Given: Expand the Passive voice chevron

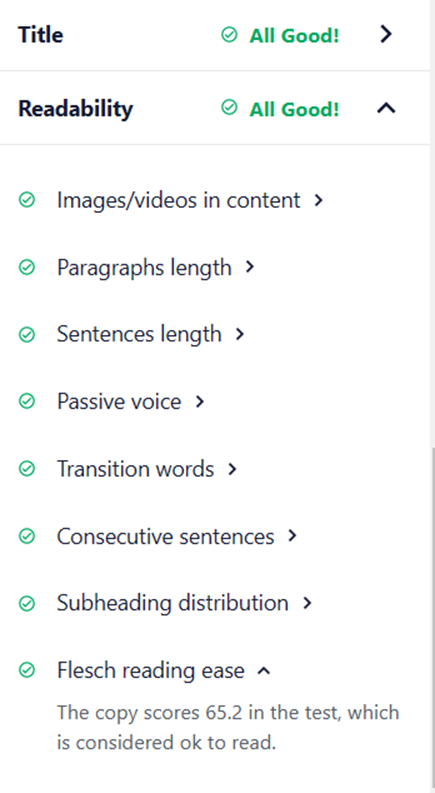Looking at the screenshot, I should [x=200, y=402].
